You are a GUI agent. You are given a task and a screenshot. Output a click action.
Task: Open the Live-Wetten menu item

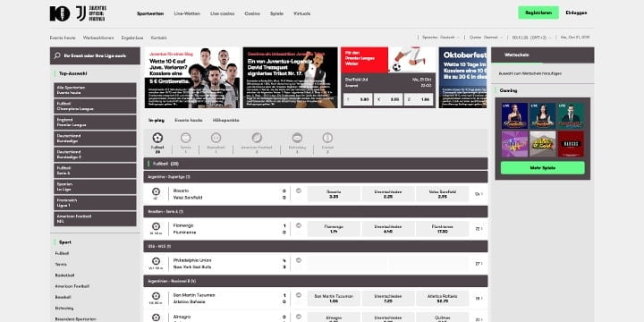point(187,13)
